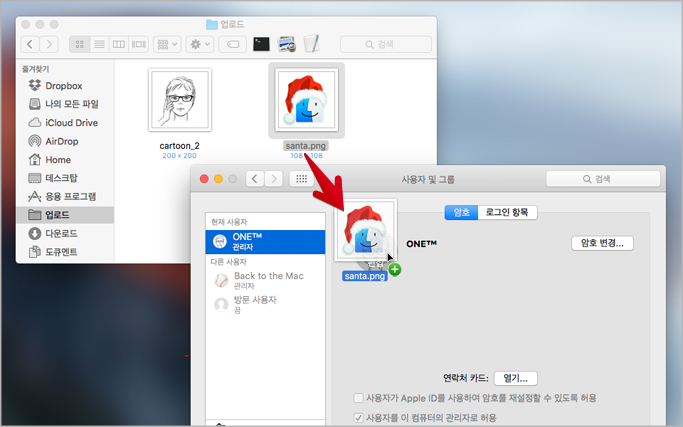The width and height of the screenshot is (683, 427).
Task: Click the Finder search field
Action: tap(385, 44)
